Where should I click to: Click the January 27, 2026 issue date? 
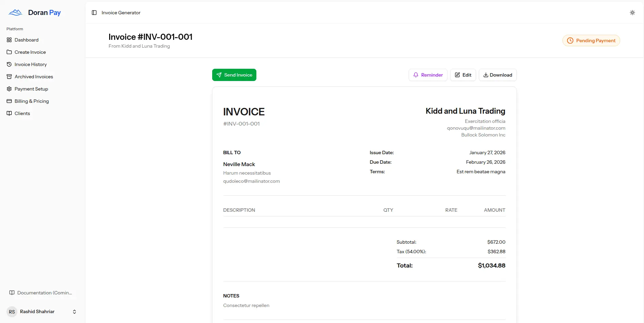[x=487, y=152]
